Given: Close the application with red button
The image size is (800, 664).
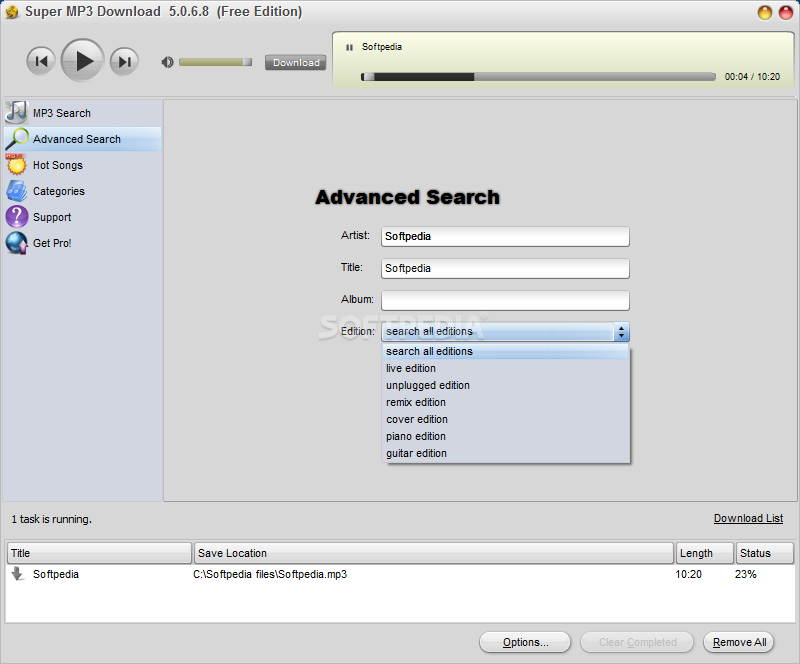Looking at the screenshot, I should coord(786,13).
